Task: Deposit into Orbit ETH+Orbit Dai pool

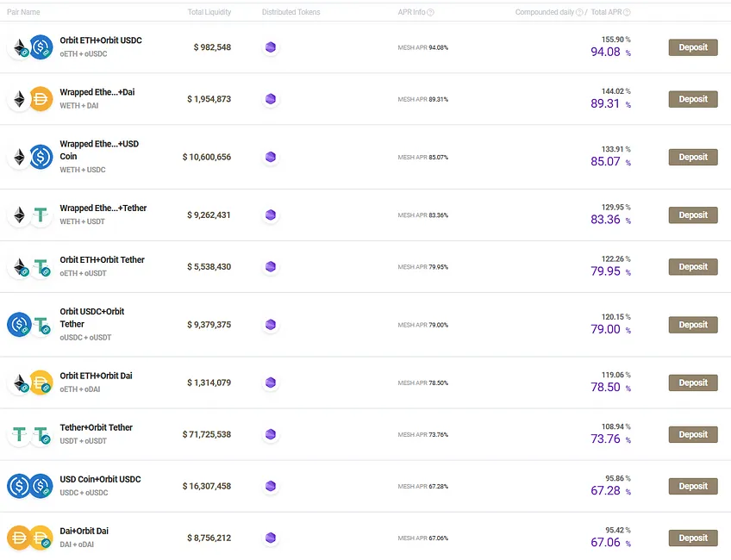Action: tap(693, 383)
